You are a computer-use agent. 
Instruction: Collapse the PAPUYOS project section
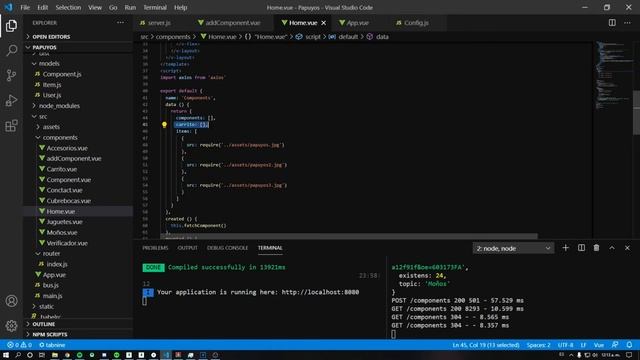(44, 47)
